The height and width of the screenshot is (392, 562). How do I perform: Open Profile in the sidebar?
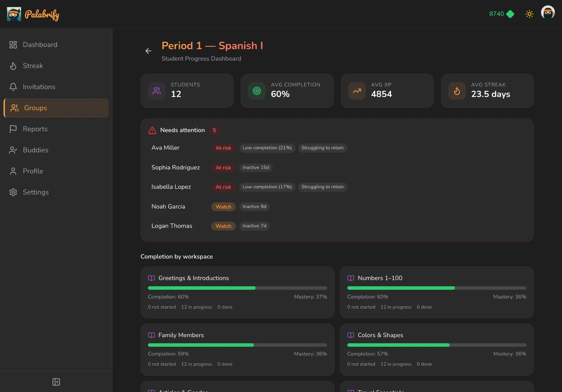(x=56, y=171)
